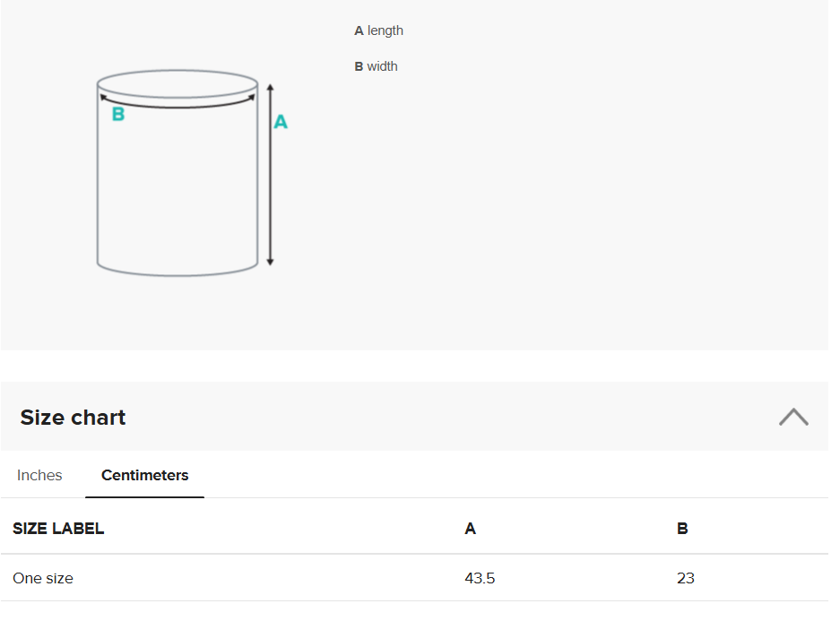The width and height of the screenshot is (840, 621).
Task: Click the teal B label on diagram
Action: point(117,115)
